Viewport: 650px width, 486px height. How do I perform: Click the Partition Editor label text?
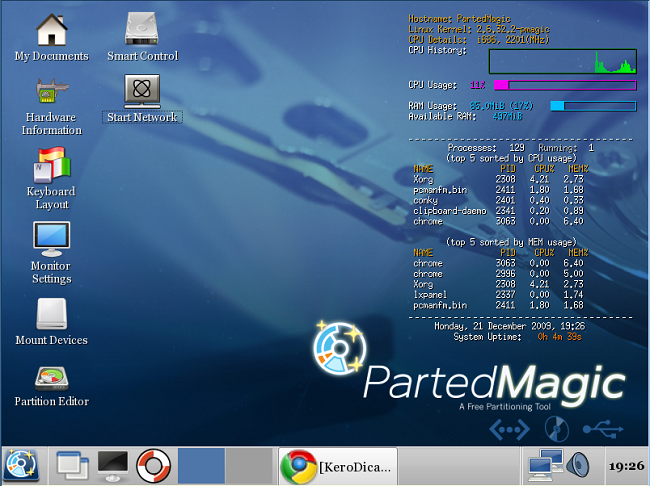point(52,401)
